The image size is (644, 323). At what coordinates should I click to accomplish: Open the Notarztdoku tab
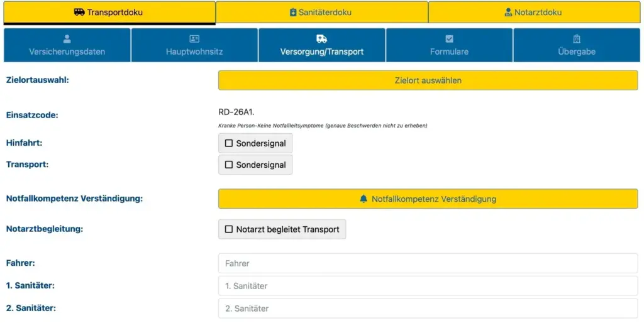pos(534,13)
